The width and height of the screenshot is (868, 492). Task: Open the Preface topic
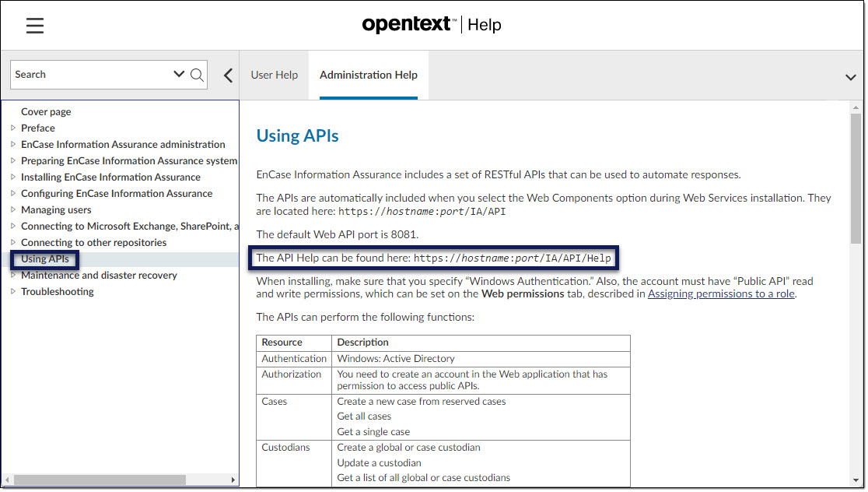click(x=37, y=128)
